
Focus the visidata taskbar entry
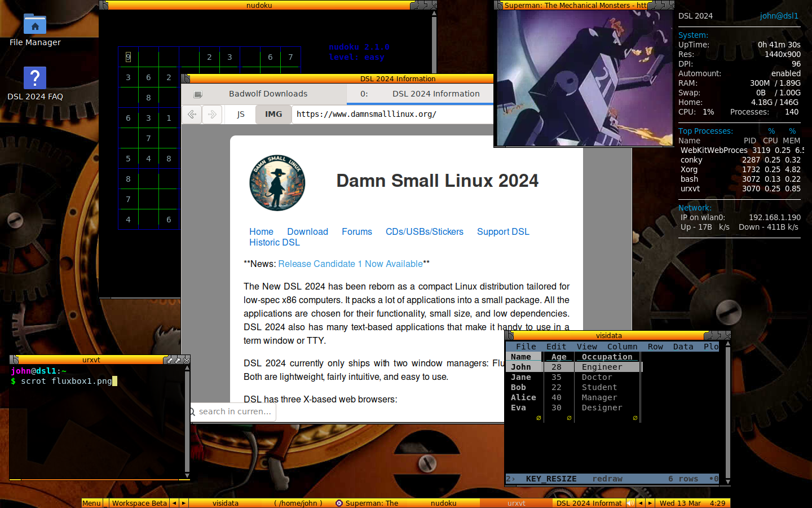point(226,503)
